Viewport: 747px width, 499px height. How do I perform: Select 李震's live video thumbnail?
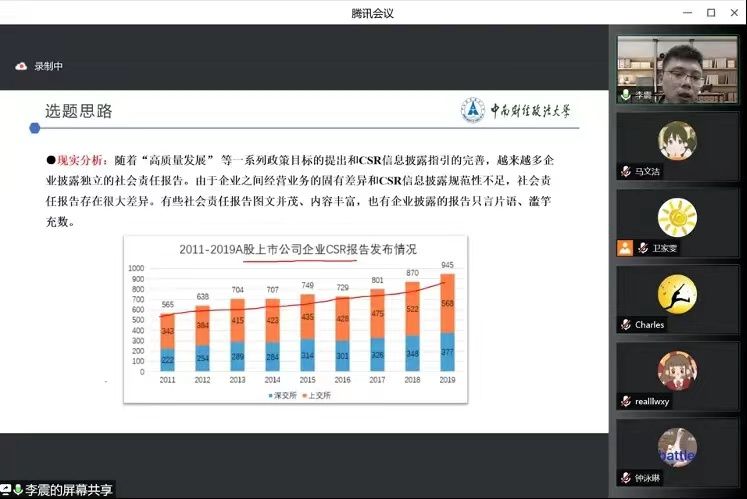677,68
